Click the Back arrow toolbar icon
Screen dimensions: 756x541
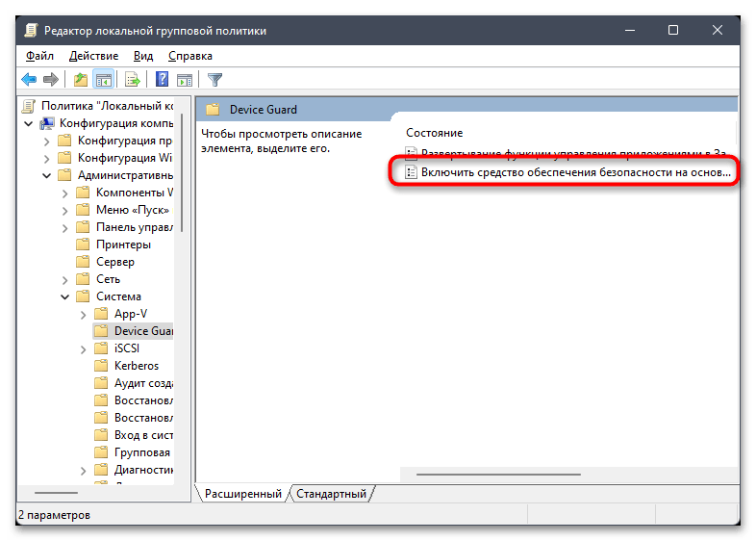pos(29,79)
